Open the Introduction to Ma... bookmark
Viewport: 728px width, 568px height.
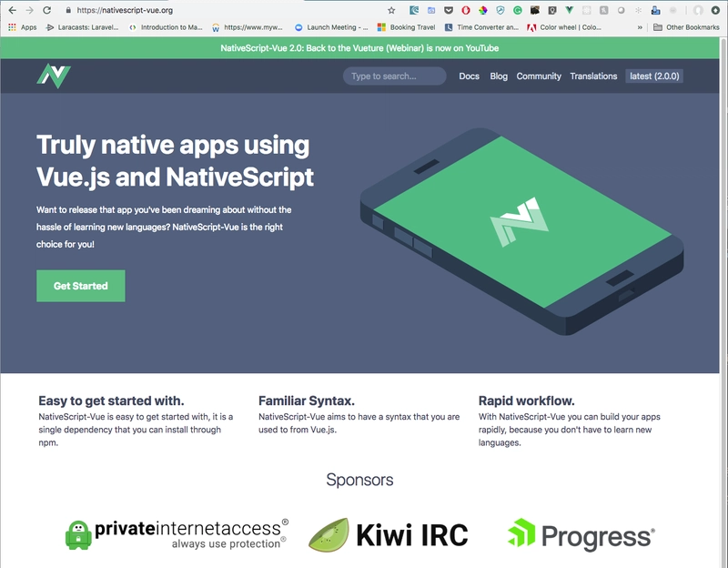tap(166, 27)
